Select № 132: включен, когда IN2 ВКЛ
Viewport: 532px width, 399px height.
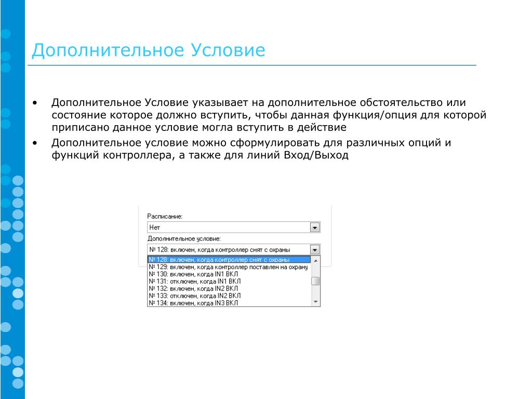229,288
